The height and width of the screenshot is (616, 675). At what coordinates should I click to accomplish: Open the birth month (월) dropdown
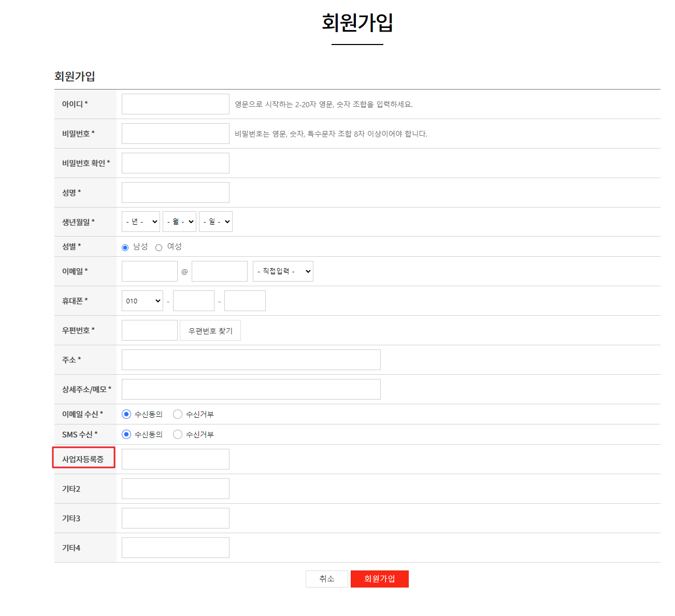tap(179, 222)
